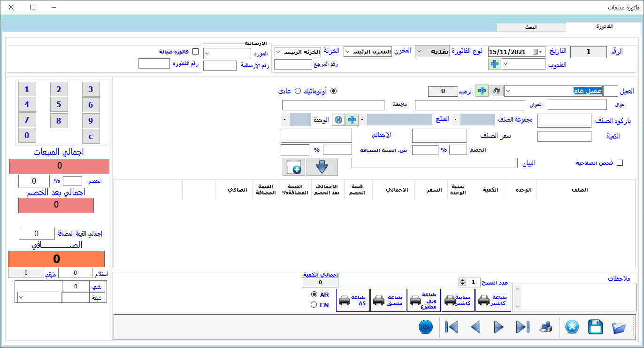Enable the فاتورة صيانة checkbox
644x348 pixels.
pyautogui.click(x=196, y=52)
